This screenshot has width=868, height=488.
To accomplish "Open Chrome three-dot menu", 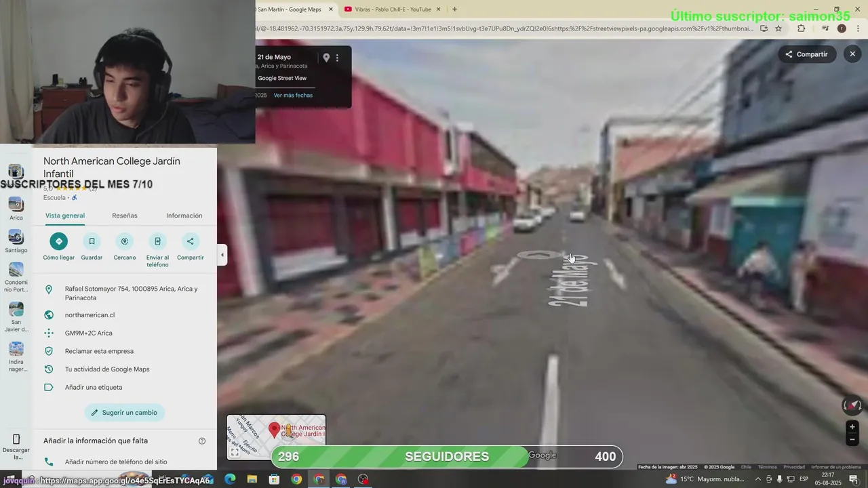I will click(859, 28).
